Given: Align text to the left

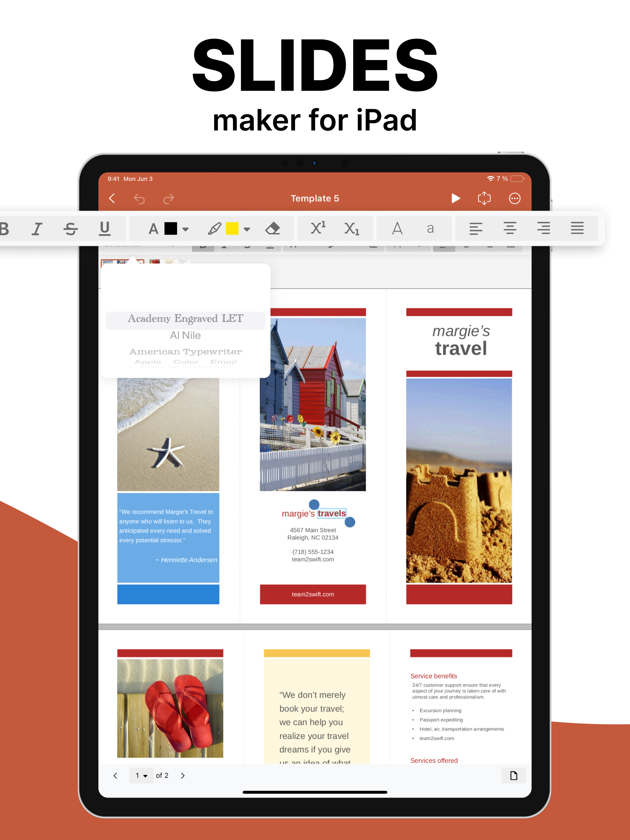Looking at the screenshot, I should click(475, 228).
